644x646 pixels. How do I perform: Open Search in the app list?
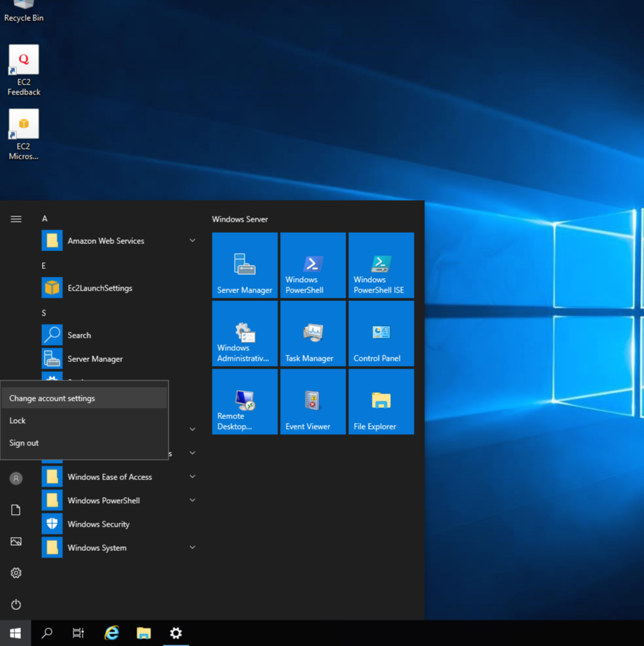pyautogui.click(x=119, y=335)
